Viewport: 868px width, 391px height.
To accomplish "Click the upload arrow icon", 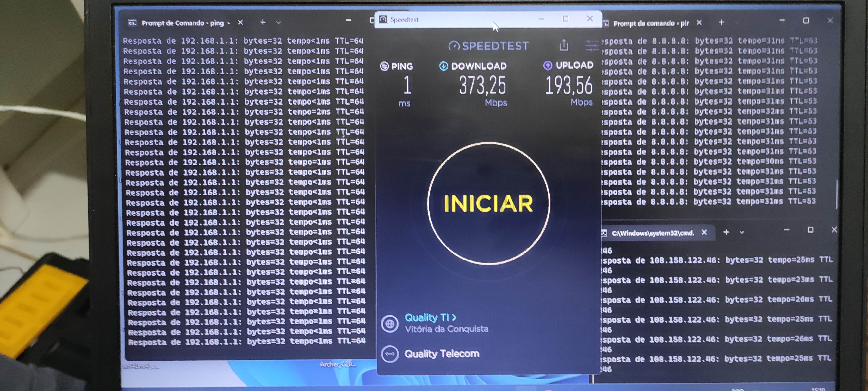I will click(548, 65).
